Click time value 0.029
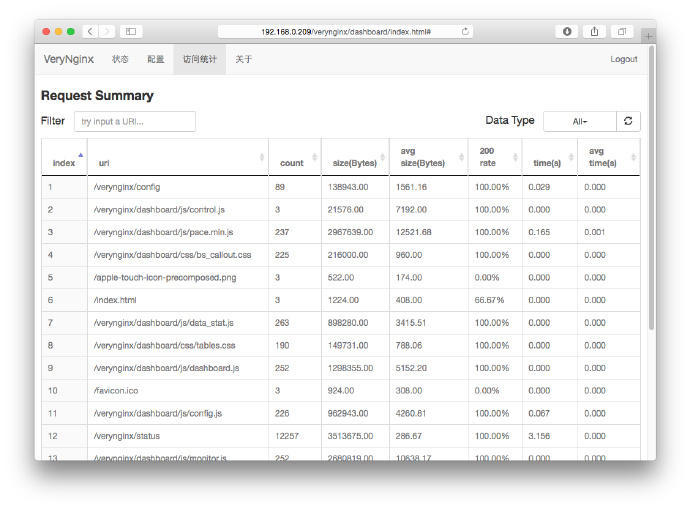The height and width of the screenshot is (509, 690). point(539,187)
